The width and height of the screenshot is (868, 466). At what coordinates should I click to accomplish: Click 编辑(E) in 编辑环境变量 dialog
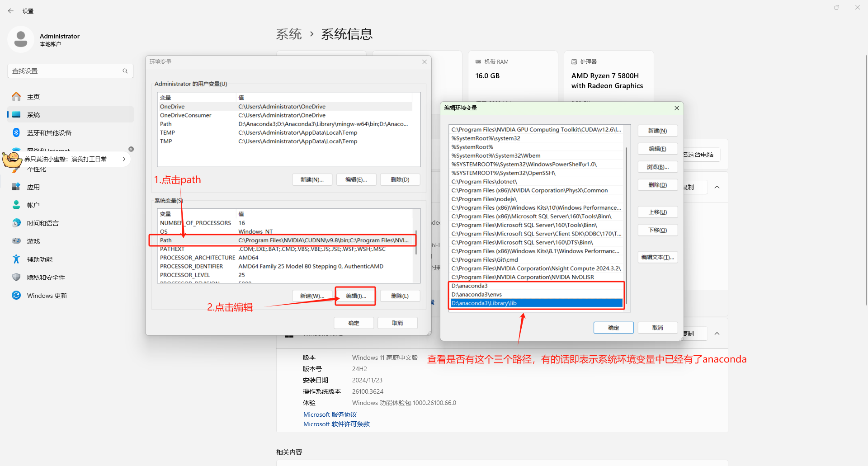(x=658, y=149)
